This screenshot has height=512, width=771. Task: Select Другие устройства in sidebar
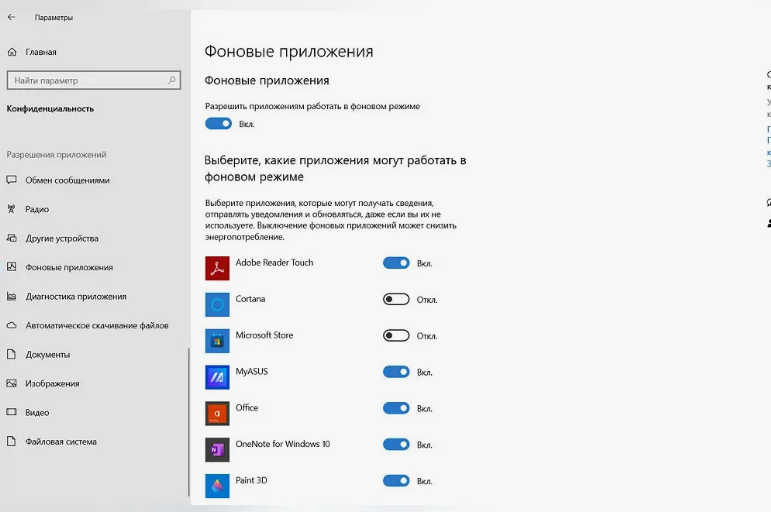62,239
